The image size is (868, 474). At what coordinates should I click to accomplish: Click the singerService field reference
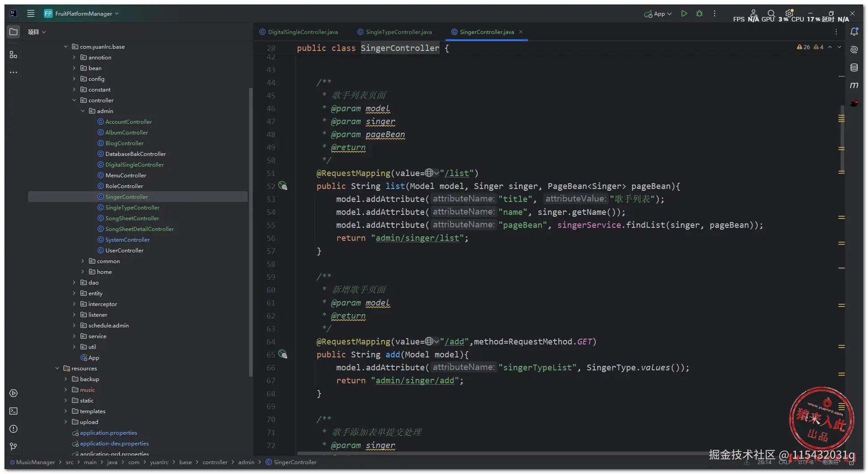click(589, 225)
